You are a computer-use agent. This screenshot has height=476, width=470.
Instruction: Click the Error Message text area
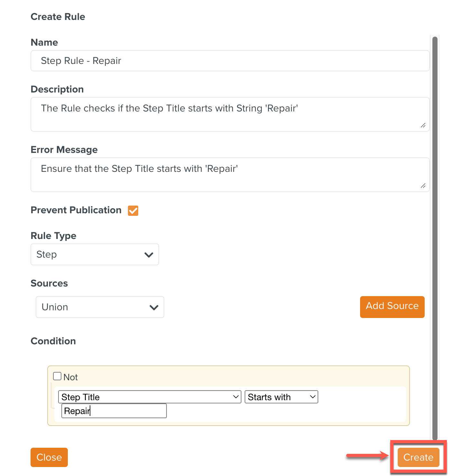click(x=230, y=174)
